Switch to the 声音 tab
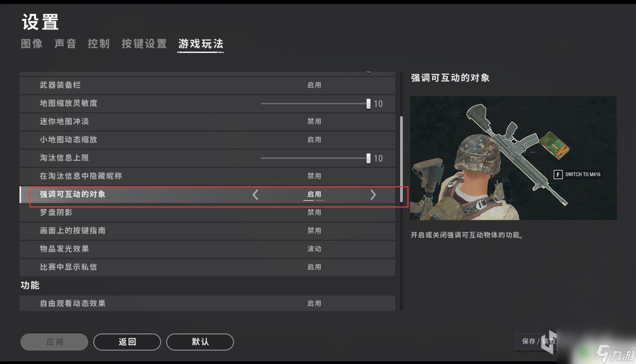Image resolution: width=636 pixels, height=364 pixels. coord(65,44)
